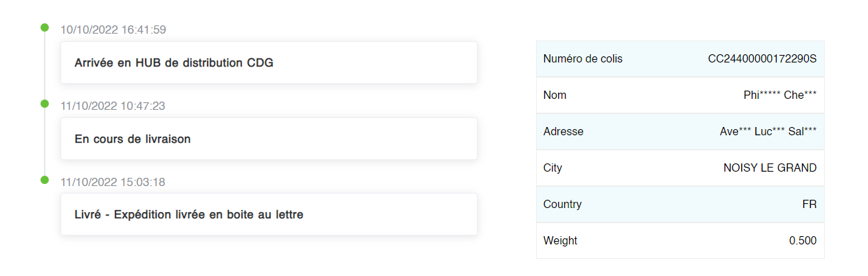This screenshot has width=868, height=276.
Task: Click the country value FR
Action: coord(810,205)
